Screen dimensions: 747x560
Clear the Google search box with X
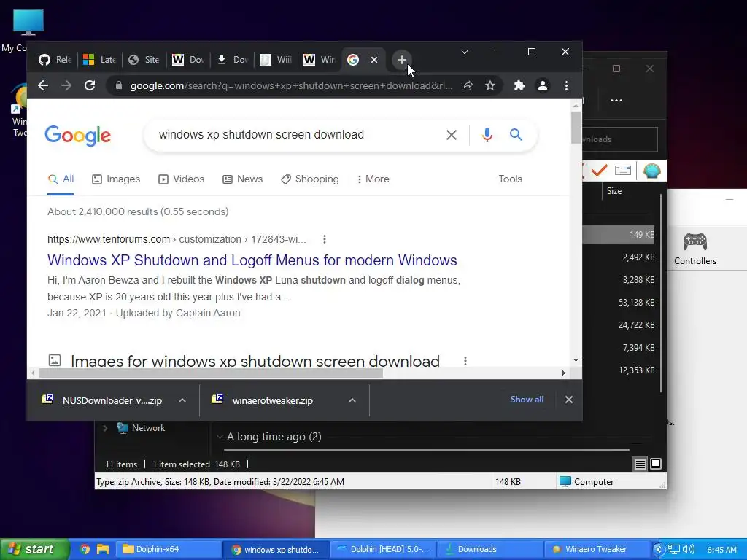pyautogui.click(x=451, y=135)
